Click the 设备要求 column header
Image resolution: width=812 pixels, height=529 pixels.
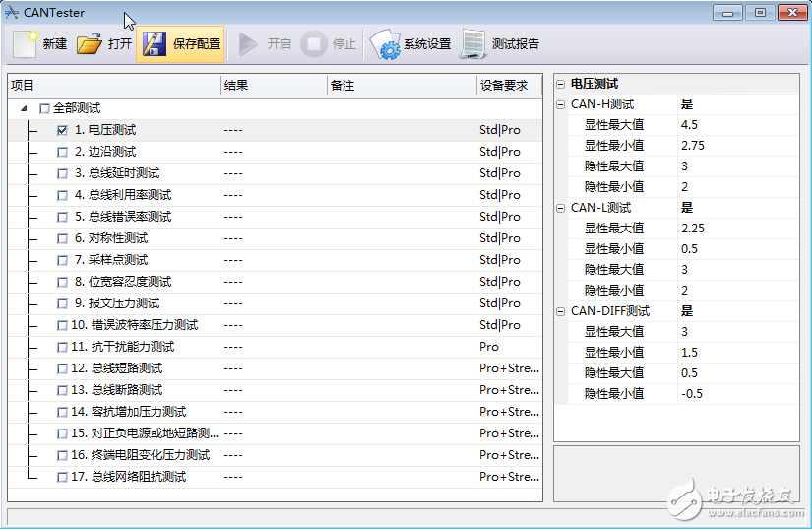(504, 86)
